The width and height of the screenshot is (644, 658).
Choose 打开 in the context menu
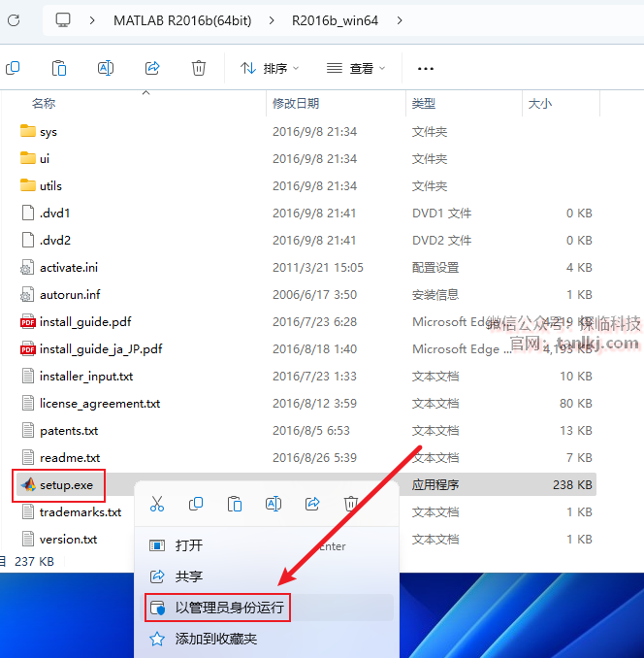(x=189, y=545)
